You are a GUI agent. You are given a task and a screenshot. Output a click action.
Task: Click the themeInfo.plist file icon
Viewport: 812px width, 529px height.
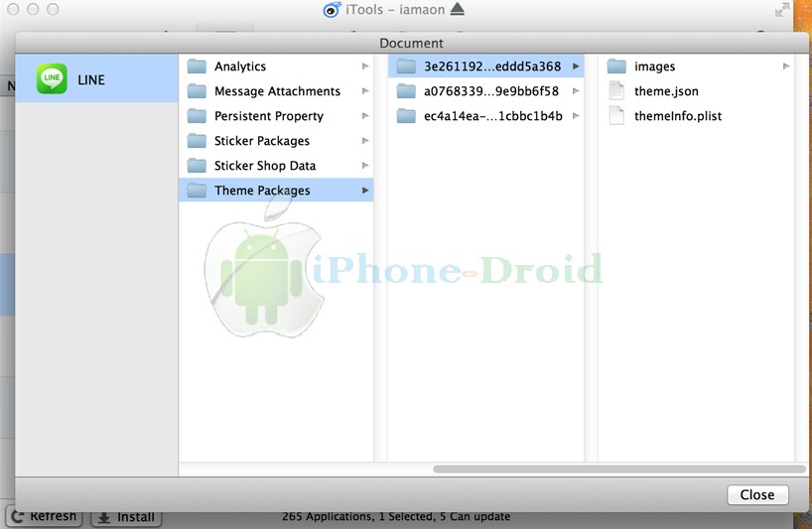(x=616, y=116)
